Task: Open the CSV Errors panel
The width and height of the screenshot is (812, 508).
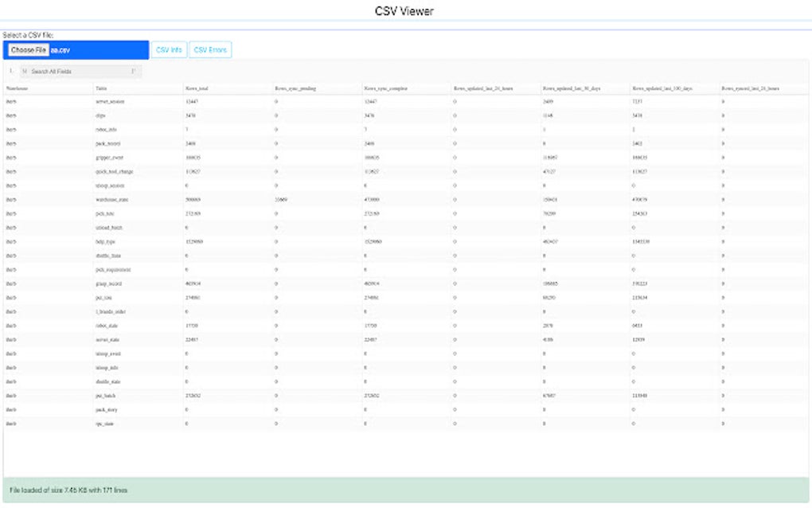Action: [x=212, y=49]
